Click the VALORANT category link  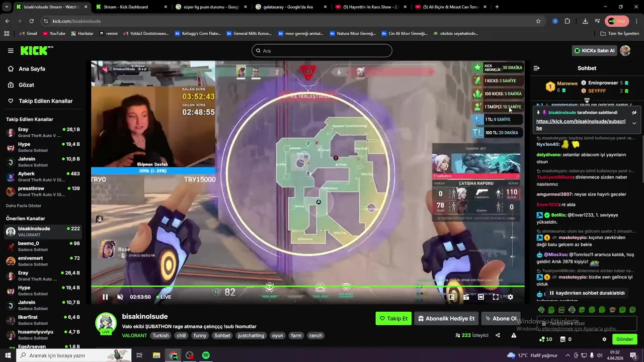click(x=134, y=335)
